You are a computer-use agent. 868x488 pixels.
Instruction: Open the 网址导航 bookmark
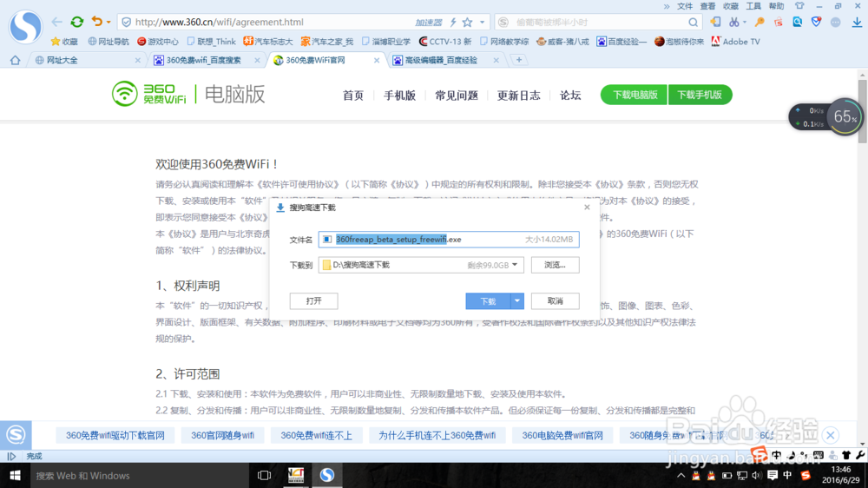click(x=108, y=42)
